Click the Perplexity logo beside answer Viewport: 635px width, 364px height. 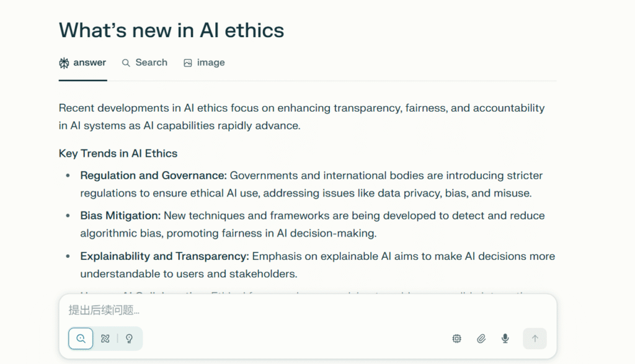point(64,63)
